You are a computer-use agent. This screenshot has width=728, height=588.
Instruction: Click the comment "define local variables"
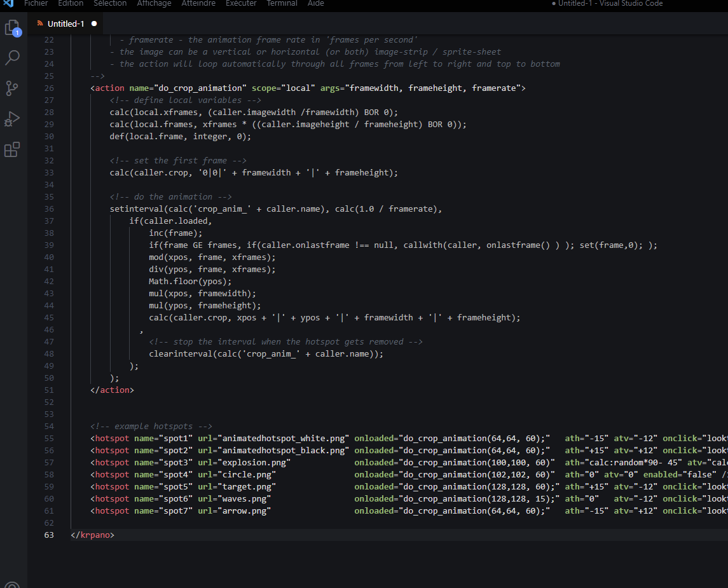tap(185, 100)
